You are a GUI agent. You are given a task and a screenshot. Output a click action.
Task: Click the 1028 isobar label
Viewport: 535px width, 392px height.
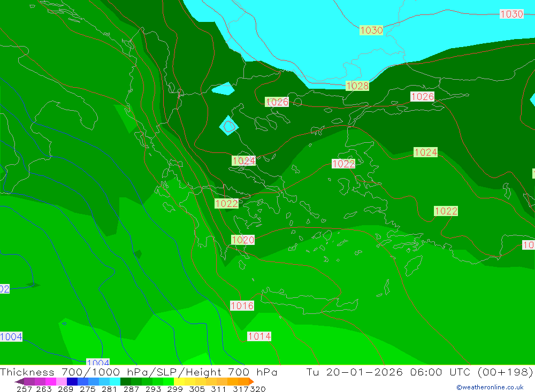pyautogui.click(x=357, y=86)
